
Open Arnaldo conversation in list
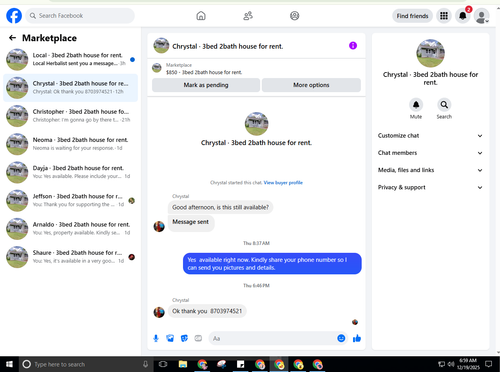pyautogui.click(x=70, y=229)
